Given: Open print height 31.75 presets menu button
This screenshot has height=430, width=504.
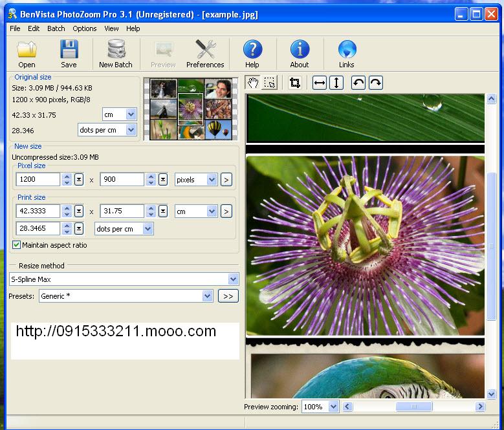Looking at the screenshot, I should [x=163, y=211].
